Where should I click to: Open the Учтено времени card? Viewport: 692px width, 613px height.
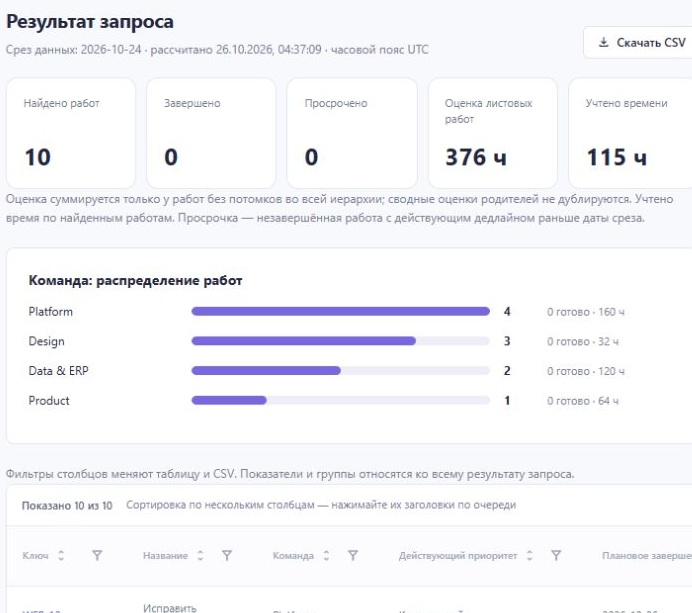click(x=631, y=133)
